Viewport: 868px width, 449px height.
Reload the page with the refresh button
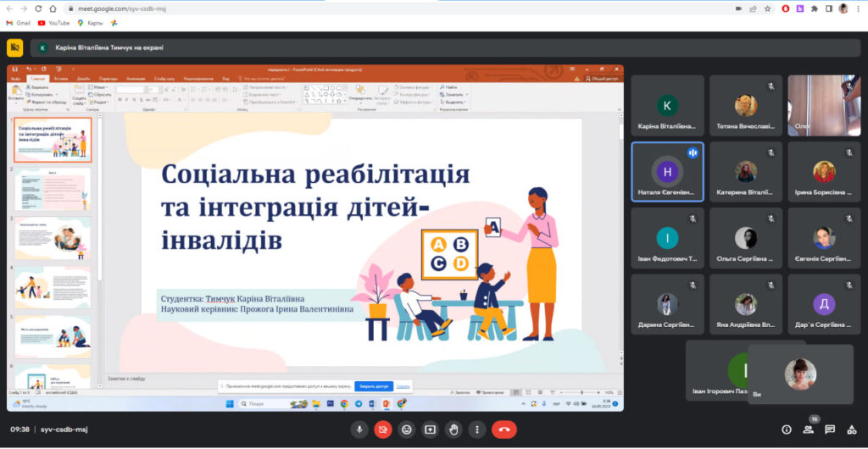coord(37,8)
